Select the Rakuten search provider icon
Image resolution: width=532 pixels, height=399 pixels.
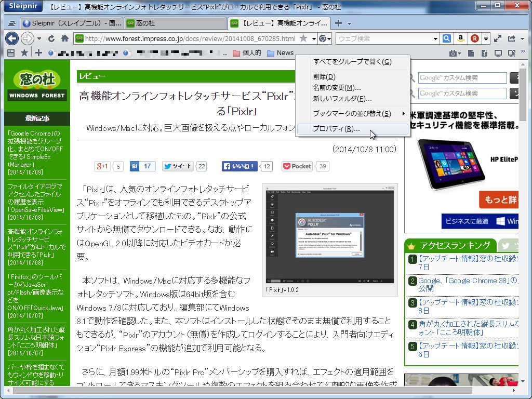pos(474,38)
